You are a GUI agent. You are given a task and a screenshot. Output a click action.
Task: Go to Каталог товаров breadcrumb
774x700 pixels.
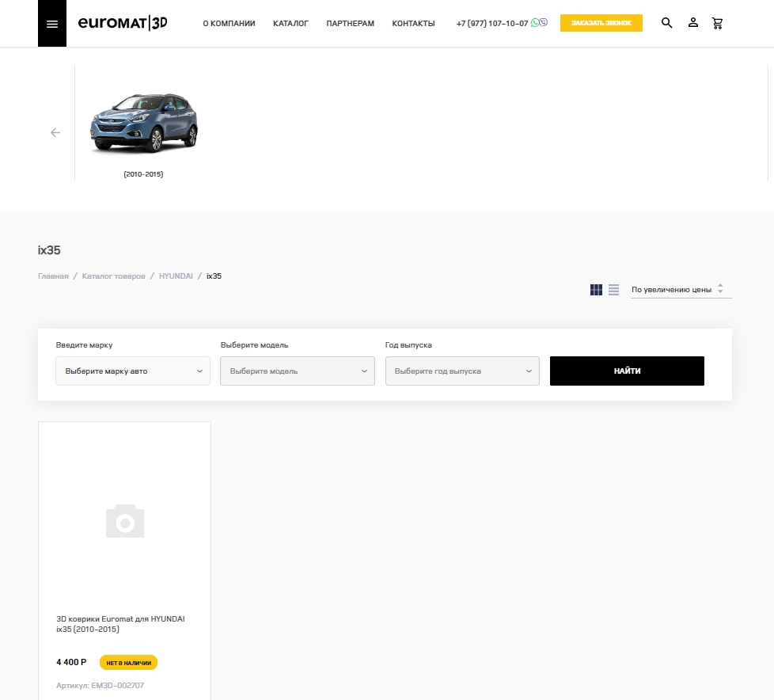[113, 276]
